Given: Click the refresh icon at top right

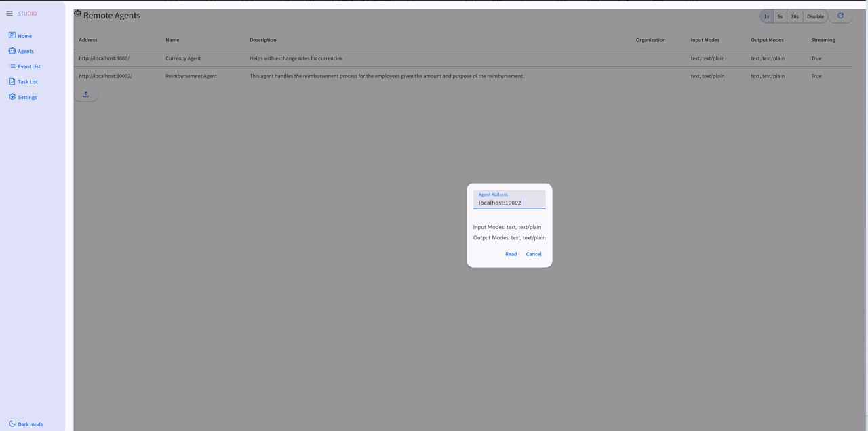Looking at the screenshot, I should click(x=841, y=16).
